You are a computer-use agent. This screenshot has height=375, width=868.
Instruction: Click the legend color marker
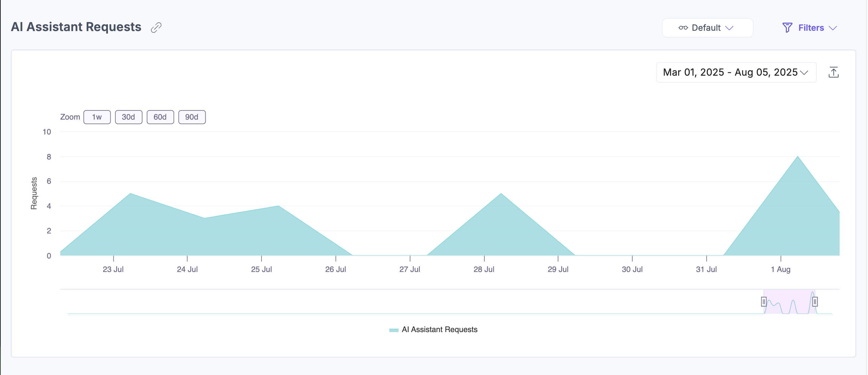(394, 330)
